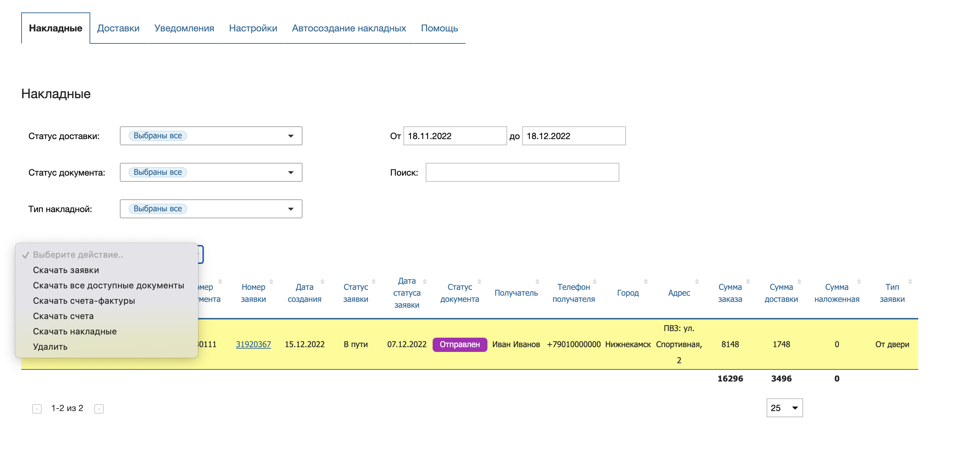The height and width of the screenshot is (468, 980).
Task: Click sort arrows on Номер заявки column
Action: point(271,282)
